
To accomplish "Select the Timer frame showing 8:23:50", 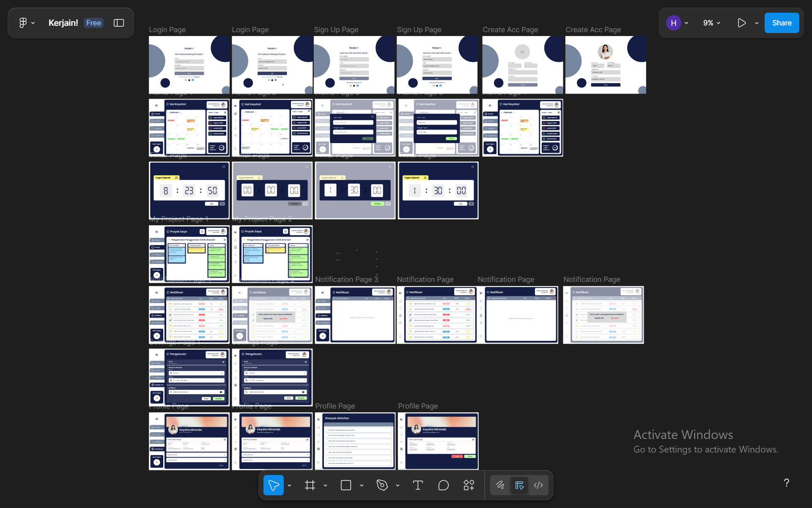I will point(189,190).
